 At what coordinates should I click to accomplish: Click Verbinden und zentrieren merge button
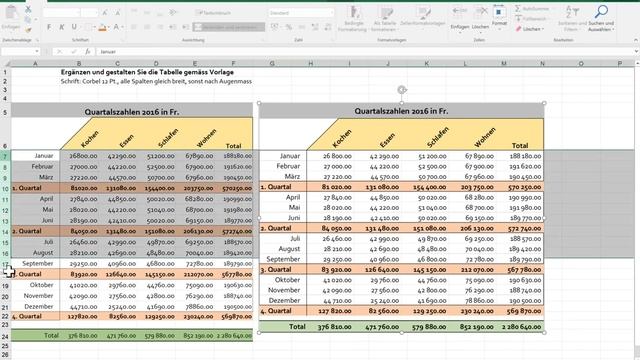(x=229, y=27)
